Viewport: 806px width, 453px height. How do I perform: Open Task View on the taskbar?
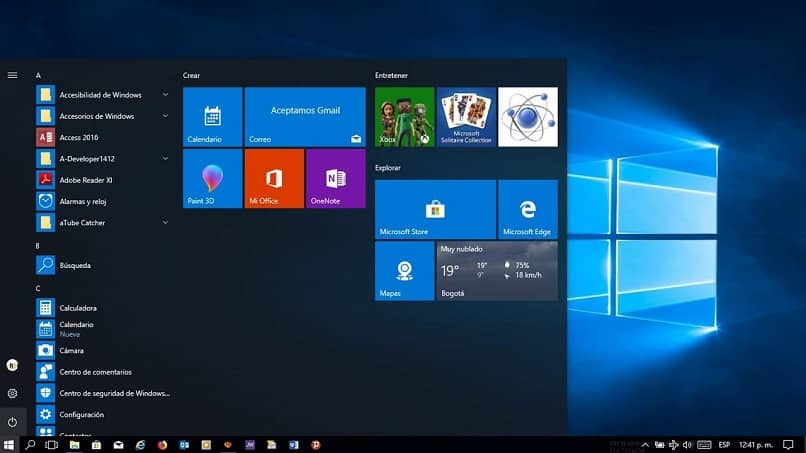click(52, 445)
